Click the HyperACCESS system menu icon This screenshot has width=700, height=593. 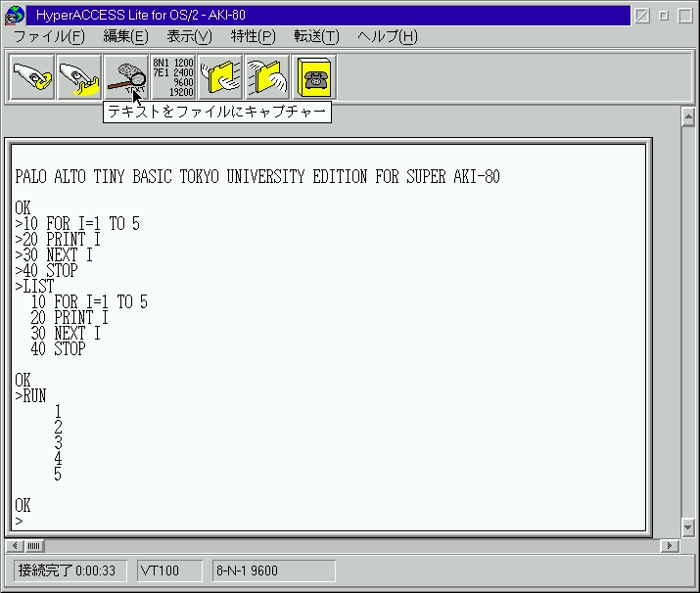point(15,16)
